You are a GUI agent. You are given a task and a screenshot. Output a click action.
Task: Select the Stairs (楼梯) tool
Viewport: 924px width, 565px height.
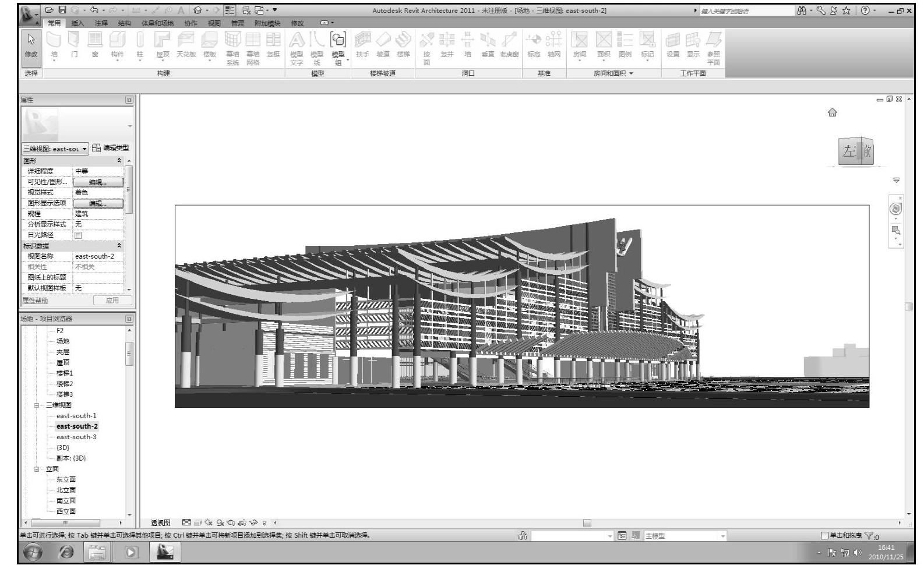pos(403,45)
